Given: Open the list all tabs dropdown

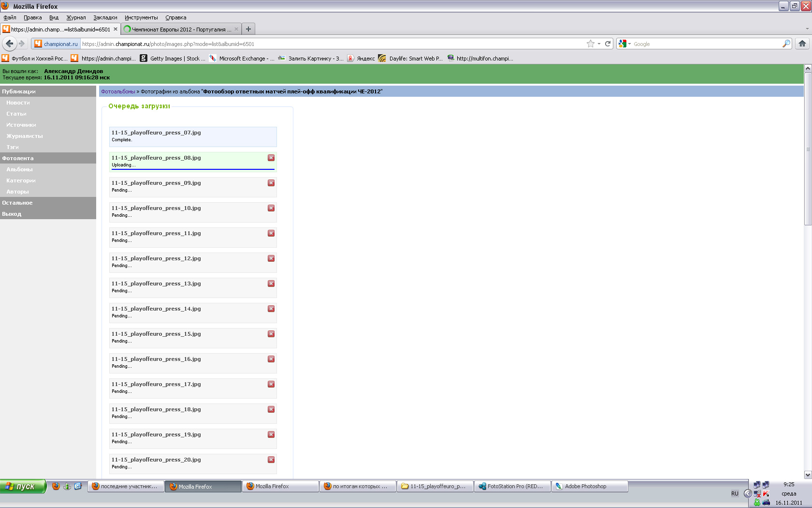Looking at the screenshot, I should pyautogui.click(x=807, y=29).
